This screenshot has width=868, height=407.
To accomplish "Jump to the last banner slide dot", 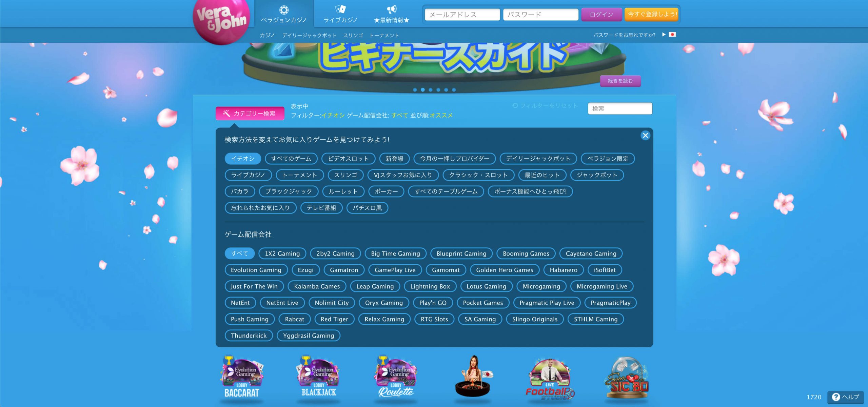I will [454, 90].
